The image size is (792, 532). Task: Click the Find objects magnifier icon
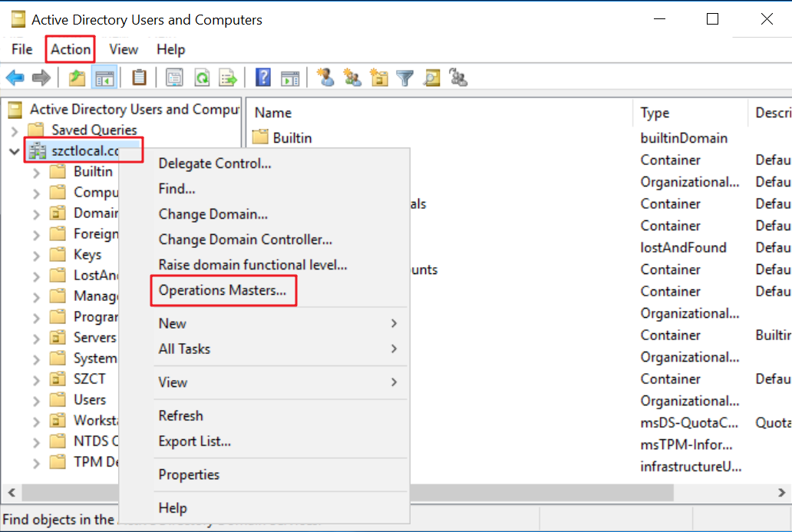pos(432,78)
